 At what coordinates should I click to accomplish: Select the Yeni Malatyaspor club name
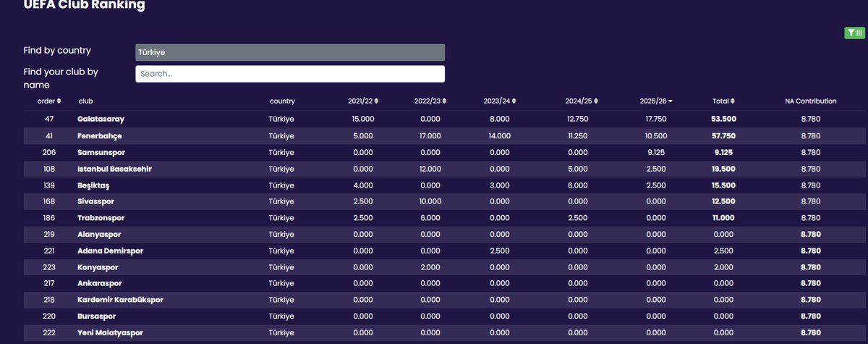point(110,333)
